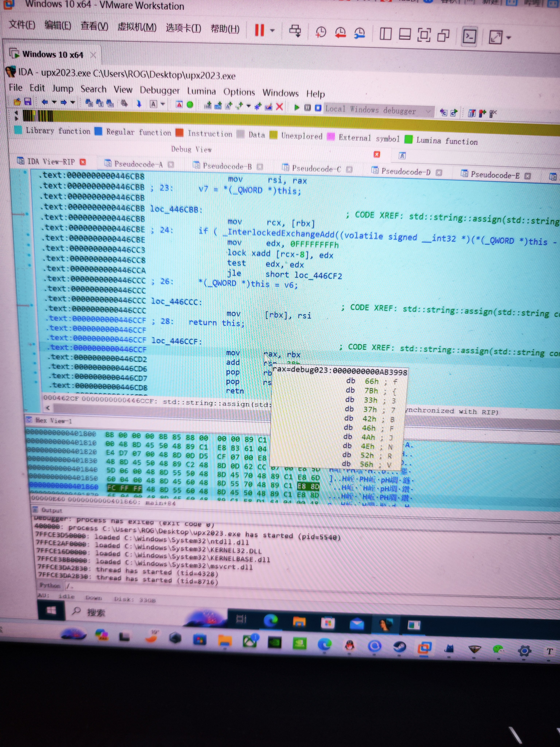This screenshot has height=747, width=560.
Task: Click IDA red X delete icon
Action: click(279, 107)
